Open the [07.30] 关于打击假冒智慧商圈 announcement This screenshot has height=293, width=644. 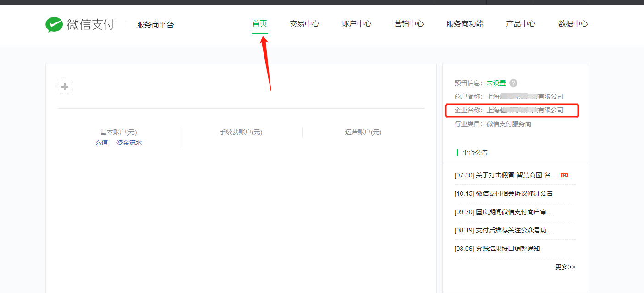click(506, 175)
